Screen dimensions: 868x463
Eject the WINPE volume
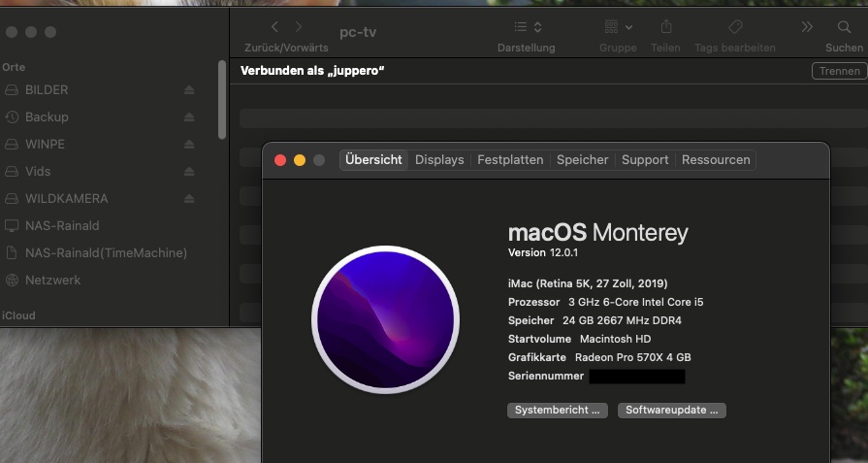(x=189, y=144)
